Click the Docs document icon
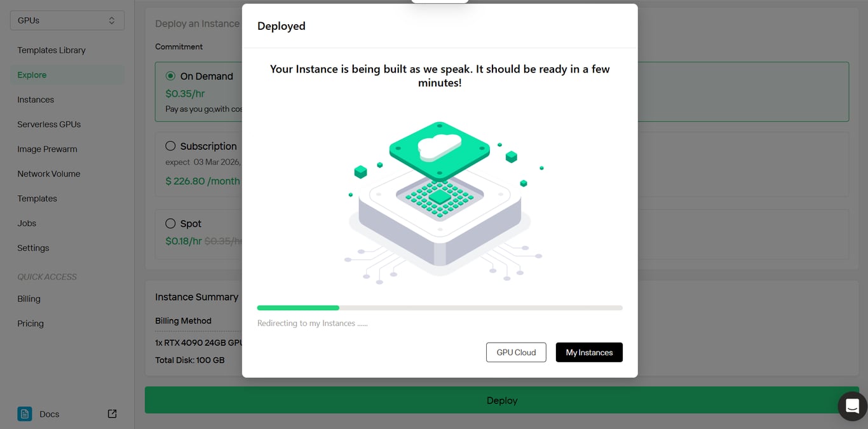This screenshot has width=868, height=429. pyautogui.click(x=25, y=414)
